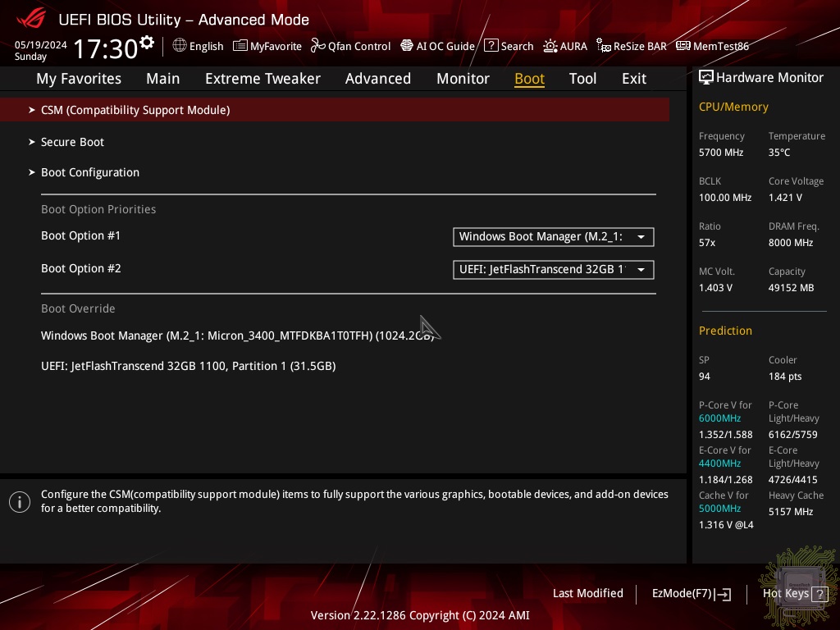Image resolution: width=840 pixels, height=630 pixels.
Task: Toggle the ReSize BAR option
Action: pos(631,46)
